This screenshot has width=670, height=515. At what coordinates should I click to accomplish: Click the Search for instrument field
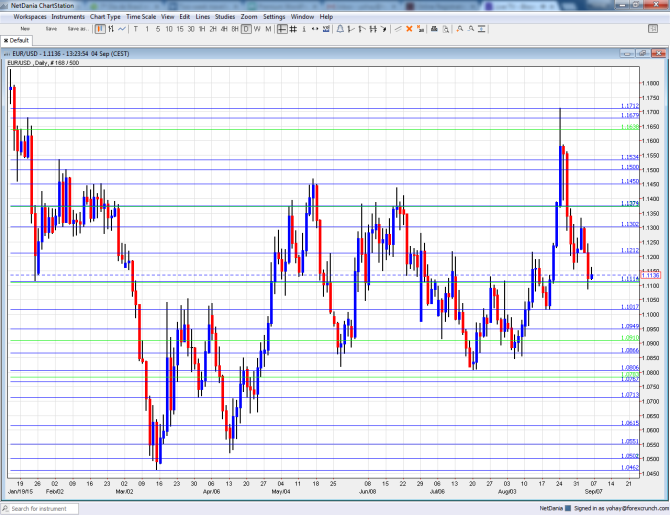pos(40,509)
